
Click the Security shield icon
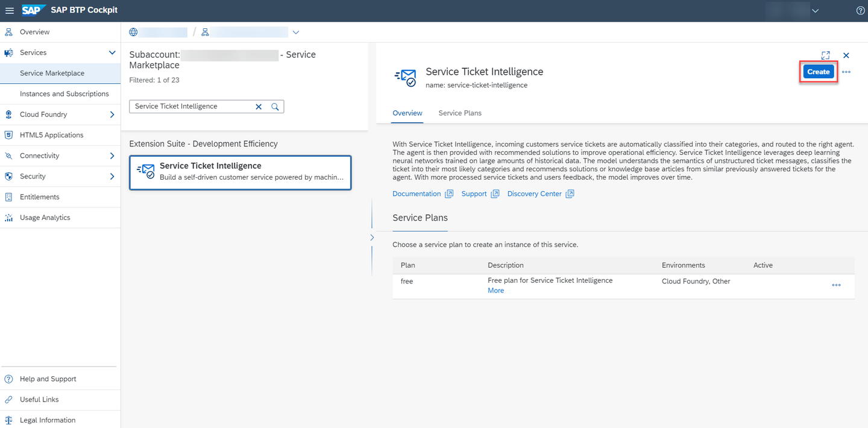tap(8, 177)
